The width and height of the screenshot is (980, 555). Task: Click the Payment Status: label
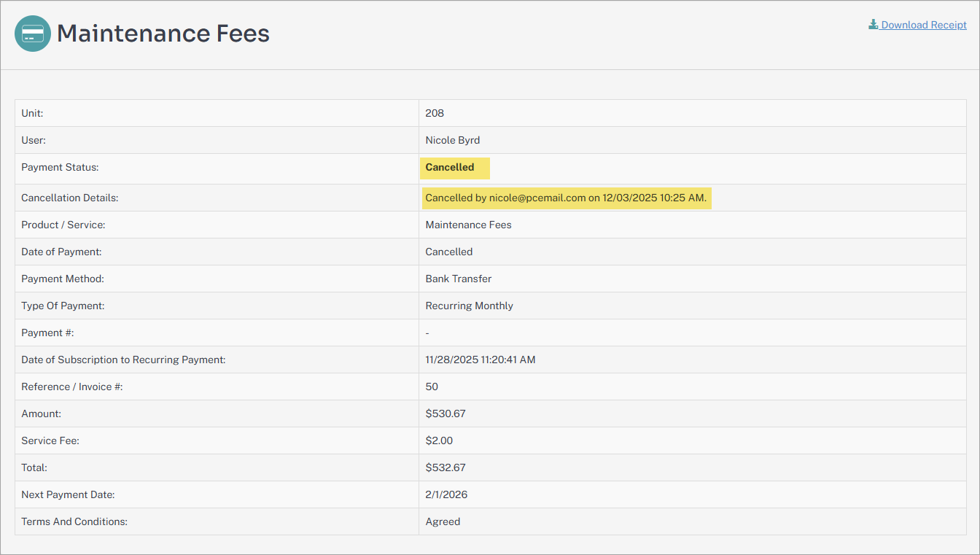60,167
